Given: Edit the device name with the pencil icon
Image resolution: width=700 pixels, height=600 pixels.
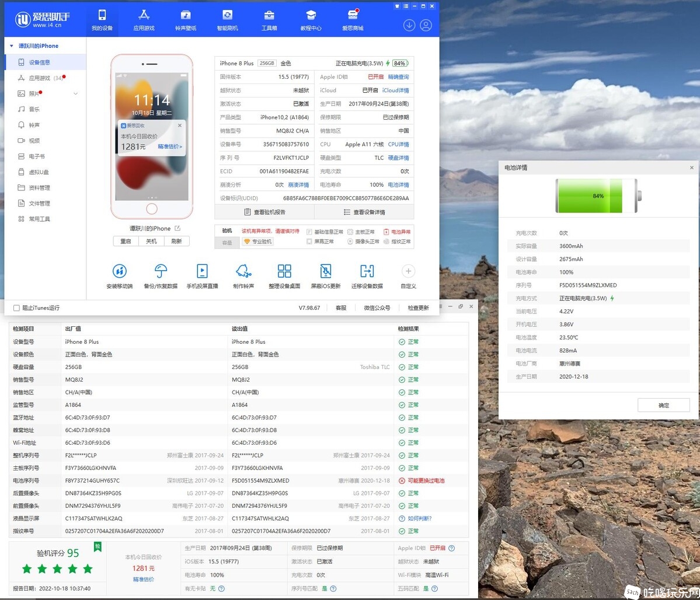Looking at the screenshot, I should 177,228.
